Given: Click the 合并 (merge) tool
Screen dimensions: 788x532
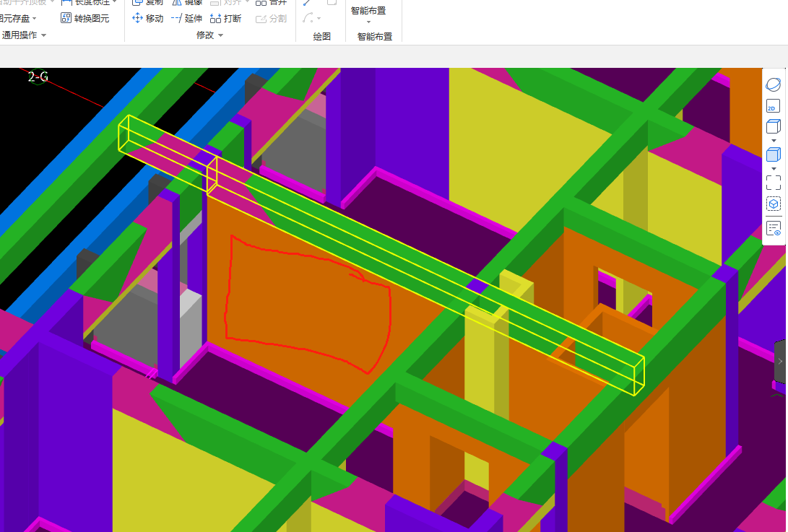Looking at the screenshot, I should click(x=271, y=2).
